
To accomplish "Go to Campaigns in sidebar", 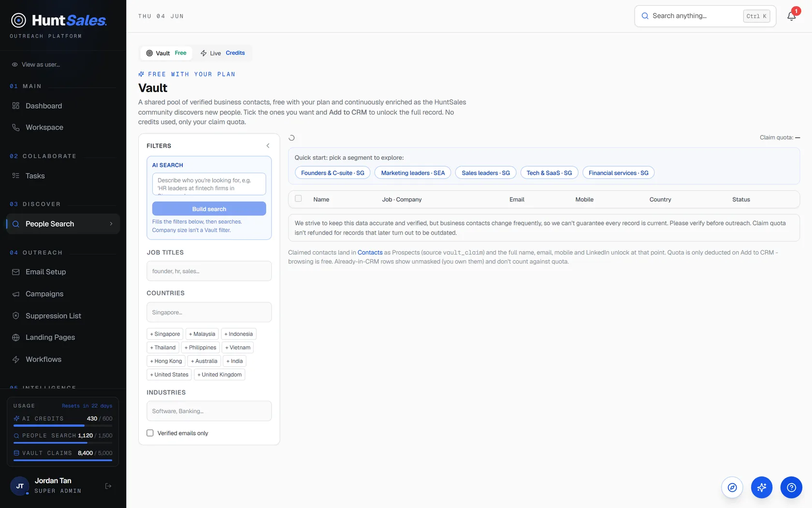I will [x=63, y=294].
